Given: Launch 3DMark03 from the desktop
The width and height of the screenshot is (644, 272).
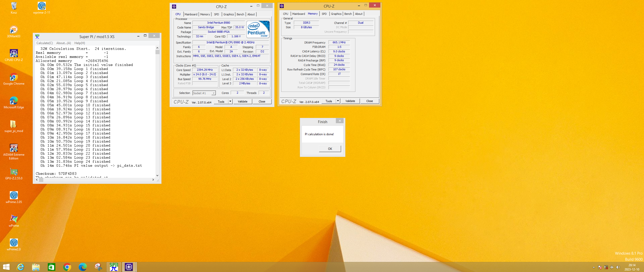Looking at the screenshot, I should (14, 31).
